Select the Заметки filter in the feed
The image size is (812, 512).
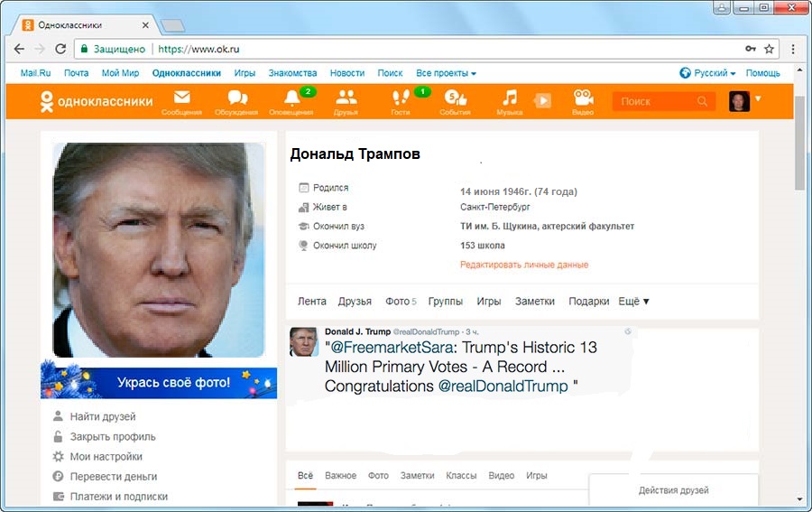point(417,476)
